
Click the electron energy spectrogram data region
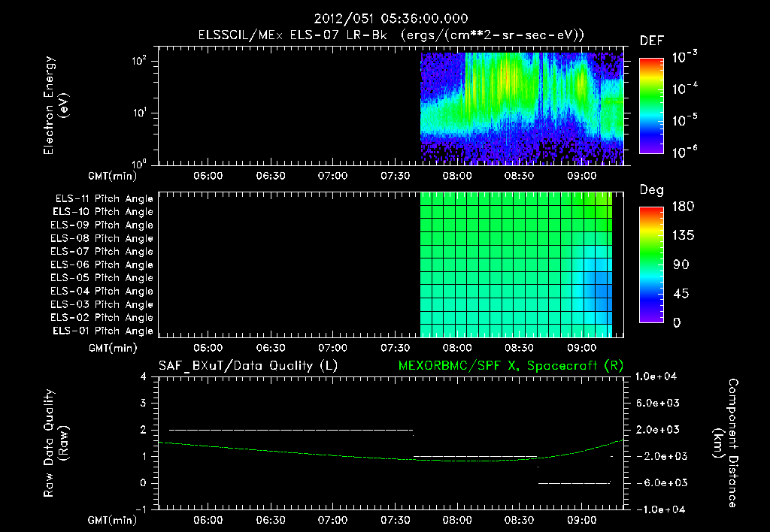[x=522, y=108]
